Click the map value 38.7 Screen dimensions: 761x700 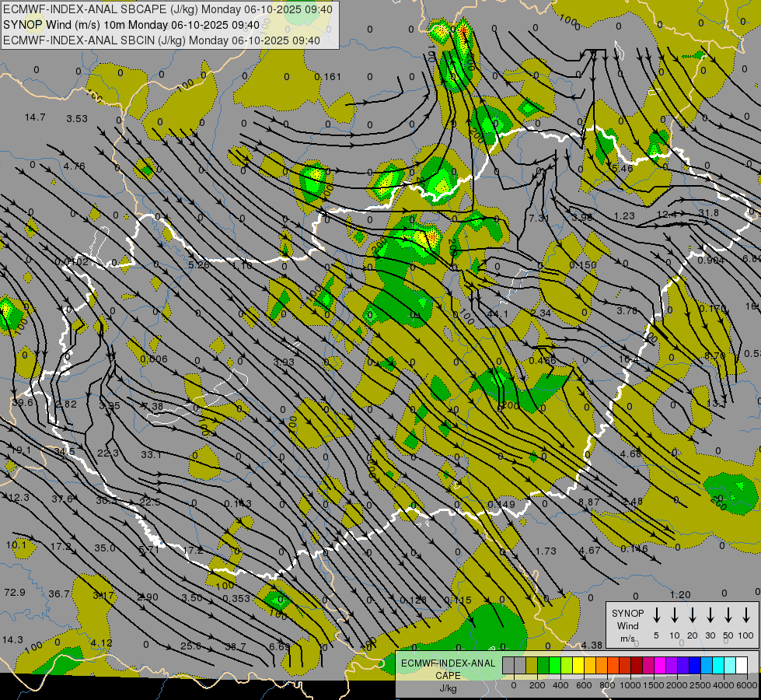236,646
